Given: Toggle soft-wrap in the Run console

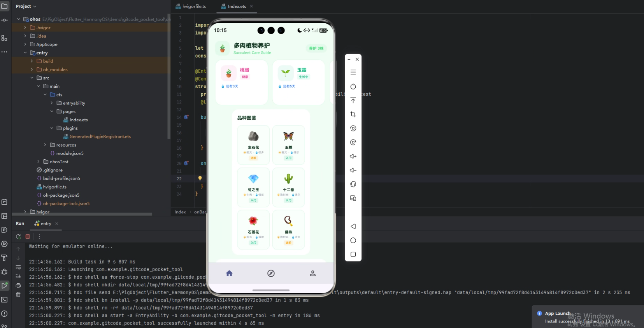Looking at the screenshot, I should [x=18, y=267].
